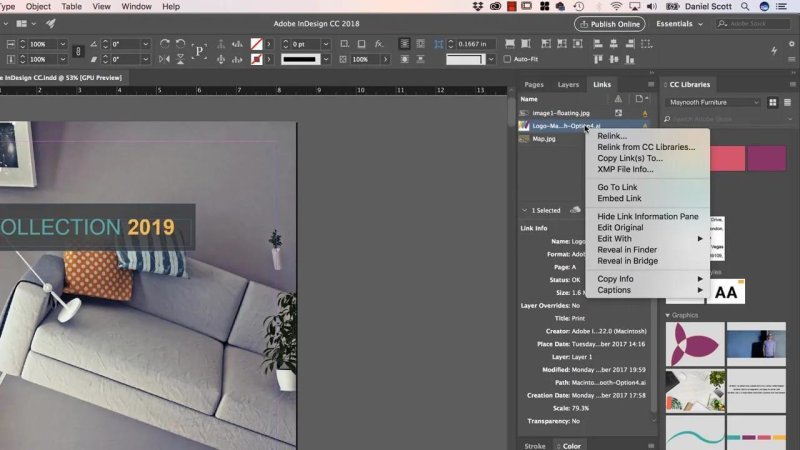This screenshot has height=450, width=800.
Task: Open the shear angle dropdown
Action: (x=145, y=59)
